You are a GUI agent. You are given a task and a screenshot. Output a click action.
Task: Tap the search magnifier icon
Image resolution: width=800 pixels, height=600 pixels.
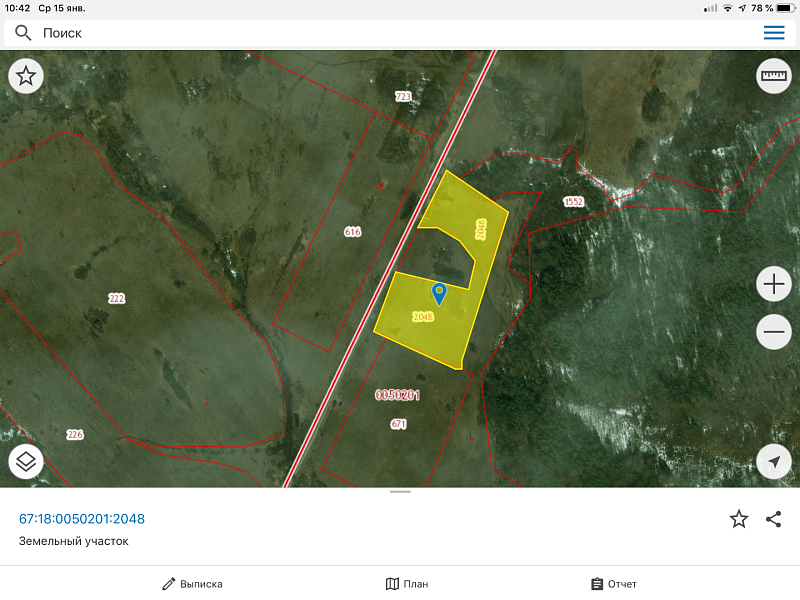23,33
